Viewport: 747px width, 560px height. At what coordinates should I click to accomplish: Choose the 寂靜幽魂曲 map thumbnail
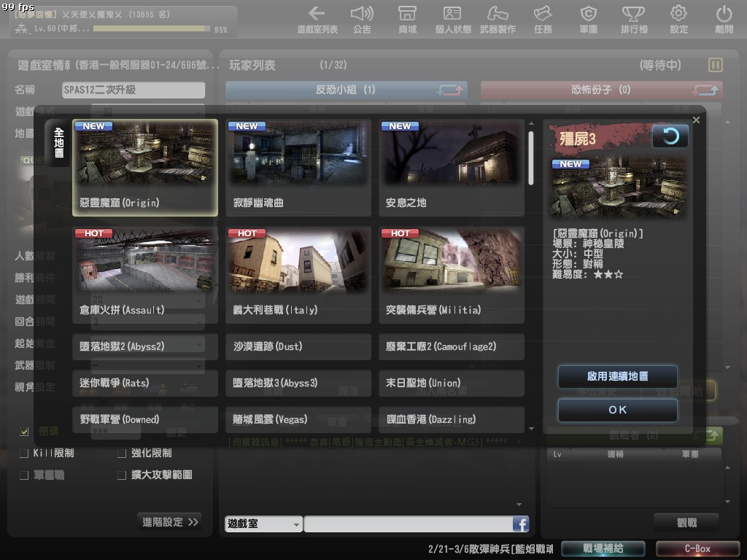pos(298,168)
